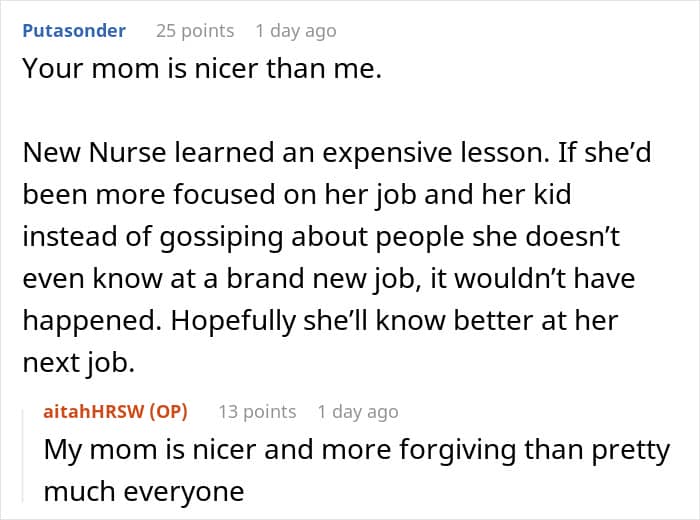Open the reply's 1 day ago timestamp

coord(358,412)
